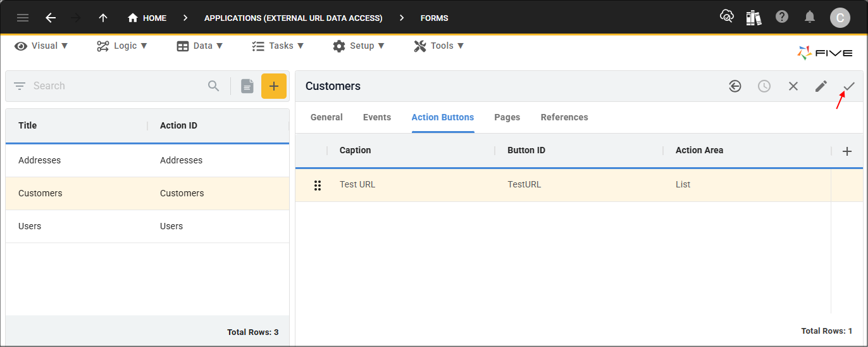The image size is (868, 347).
Task: Cancel changes with the X icon
Action: pos(793,86)
